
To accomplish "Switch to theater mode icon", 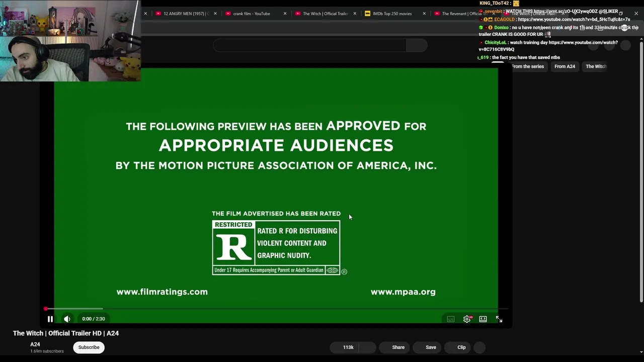I will pos(483,319).
